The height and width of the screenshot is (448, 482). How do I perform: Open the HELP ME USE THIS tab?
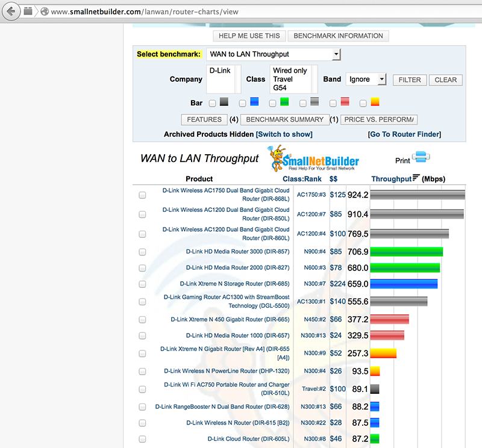click(249, 36)
